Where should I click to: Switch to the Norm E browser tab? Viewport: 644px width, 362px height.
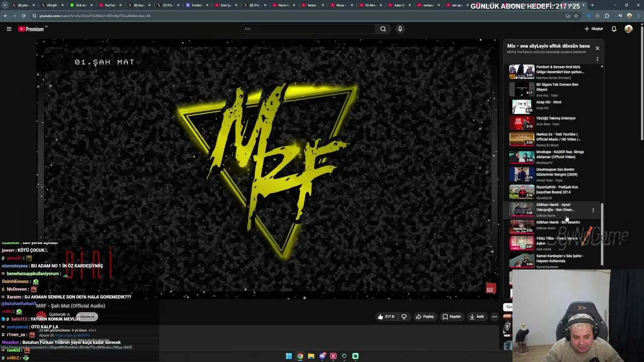[283, 5]
